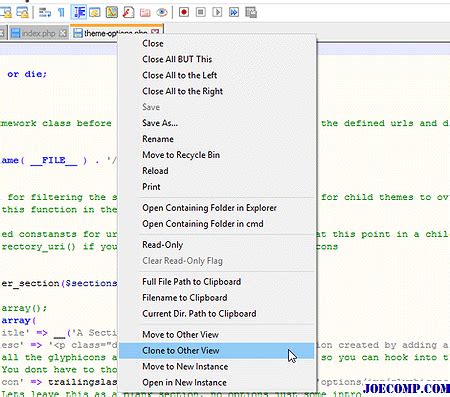Click 'the defined urls and' comment text

[x=379, y=123]
